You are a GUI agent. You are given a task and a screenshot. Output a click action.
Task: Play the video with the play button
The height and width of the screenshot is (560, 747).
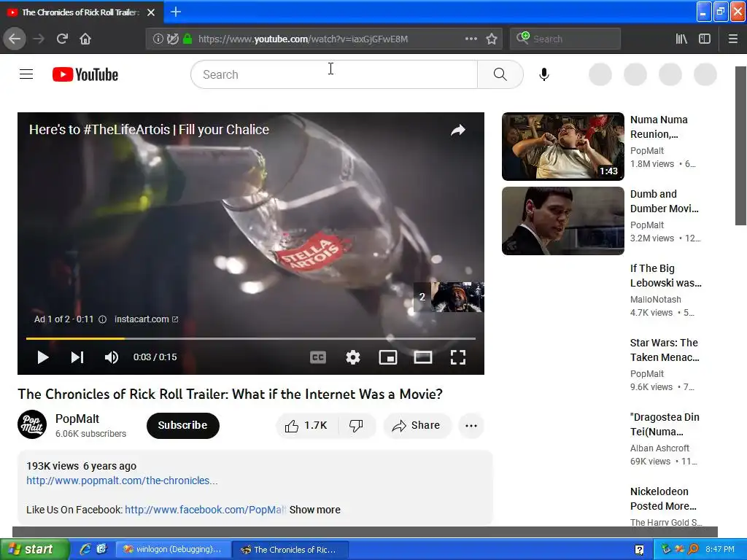point(43,357)
